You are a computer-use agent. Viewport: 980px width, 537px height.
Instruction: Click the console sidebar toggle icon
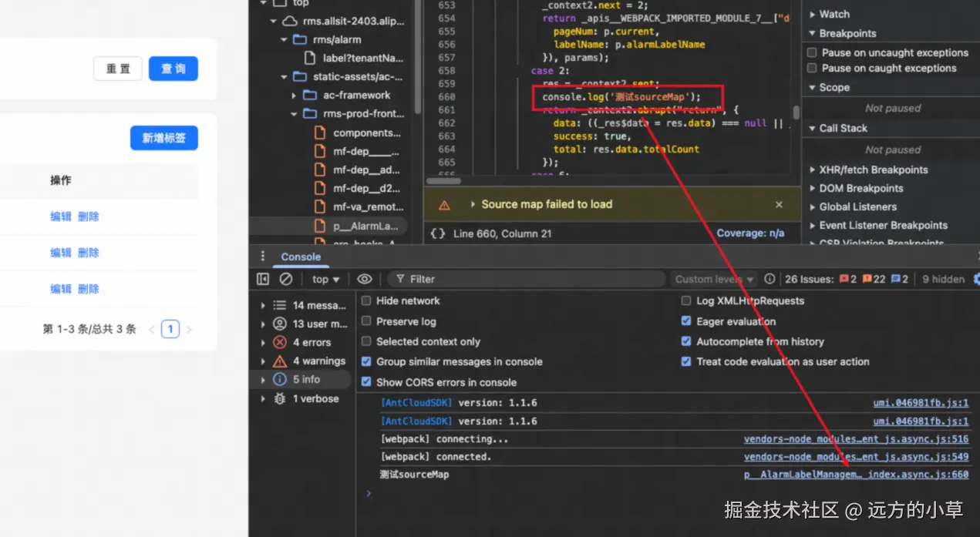pos(263,279)
